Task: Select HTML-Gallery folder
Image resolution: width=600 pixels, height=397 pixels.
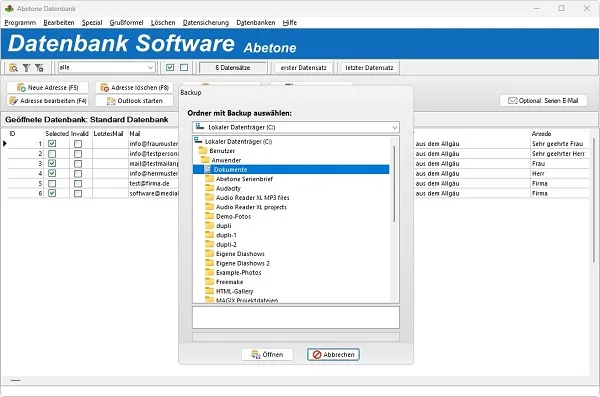Action: point(234,291)
